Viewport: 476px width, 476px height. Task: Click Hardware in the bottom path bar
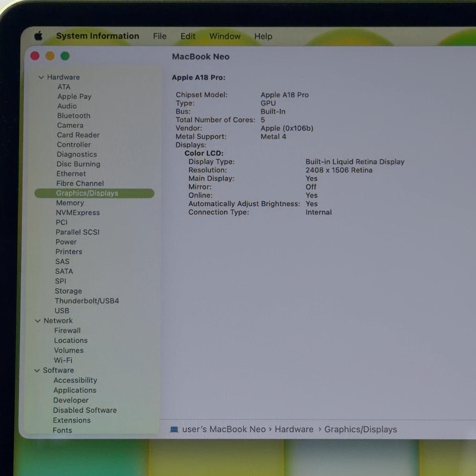(294, 430)
